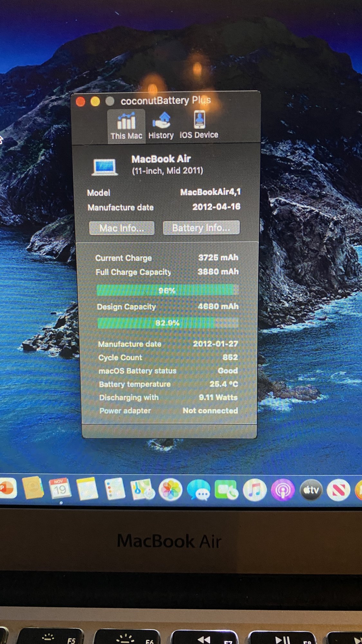This screenshot has width=362, height=644.
Task: Switch to the This Mac tab
Action: (126, 126)
